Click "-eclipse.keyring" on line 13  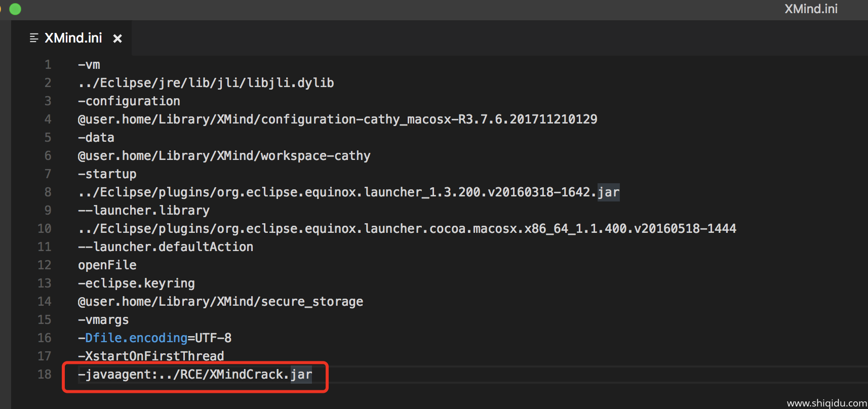point(137,283)
